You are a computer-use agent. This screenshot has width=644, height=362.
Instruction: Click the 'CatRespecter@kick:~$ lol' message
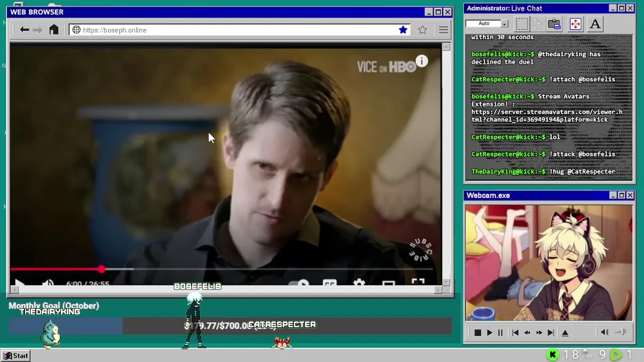point(516,137)
